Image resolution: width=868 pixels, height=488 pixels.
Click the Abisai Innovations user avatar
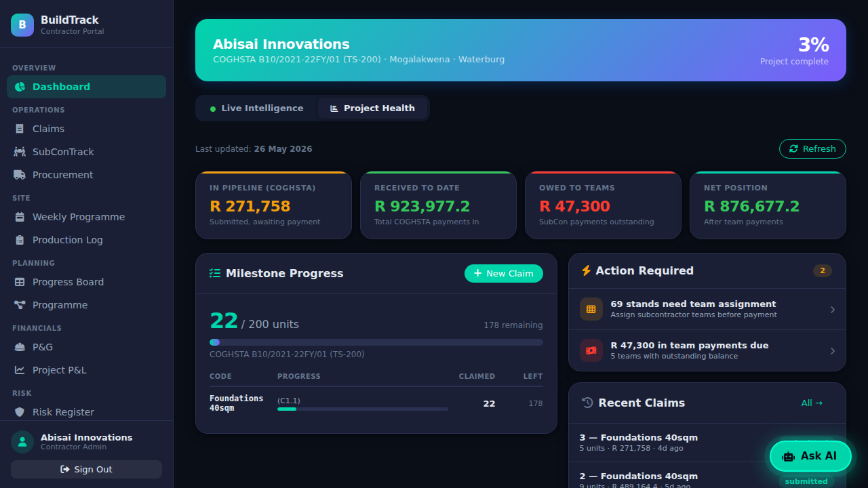point(22,442)
